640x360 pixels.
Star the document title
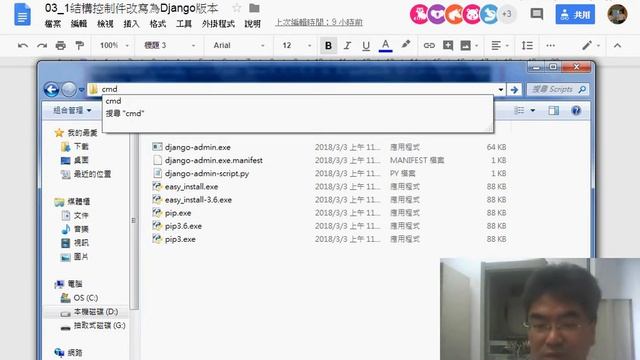point(237,8)
